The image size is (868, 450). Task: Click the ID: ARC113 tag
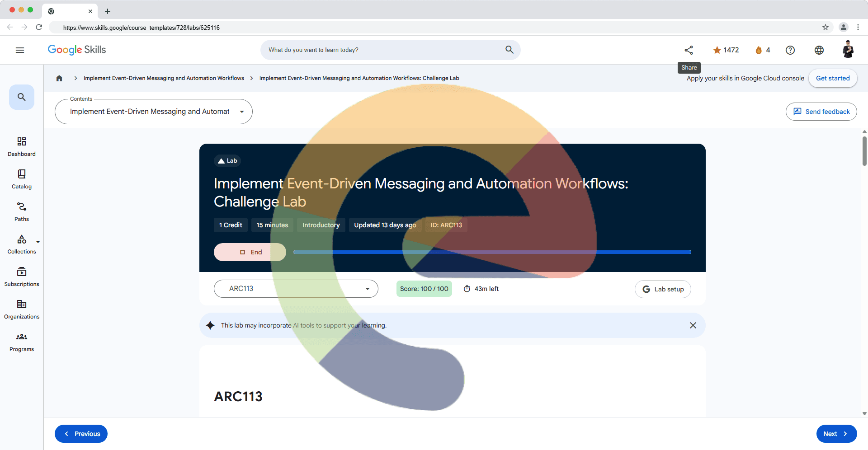(x=446, y=225)
